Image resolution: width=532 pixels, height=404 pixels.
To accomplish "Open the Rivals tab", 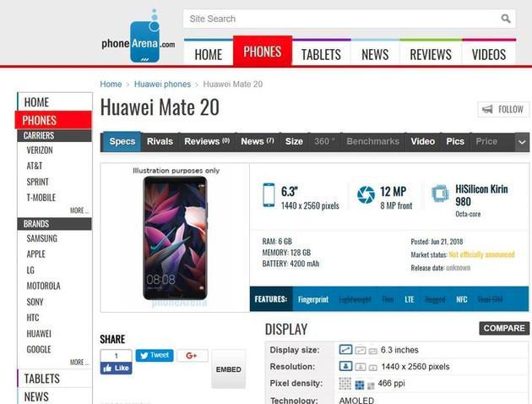I will coord(160,142).
